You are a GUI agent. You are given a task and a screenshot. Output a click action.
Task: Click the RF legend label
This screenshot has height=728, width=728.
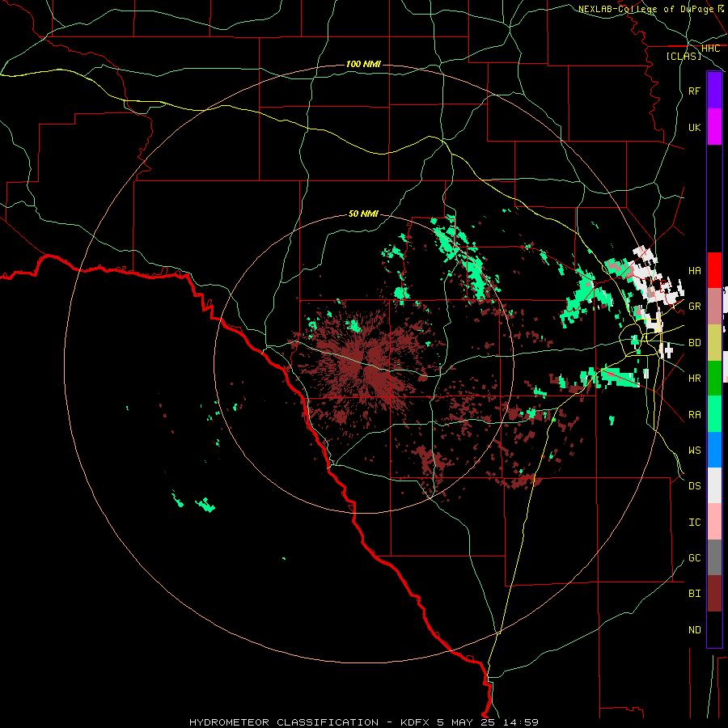coord(694,91)
